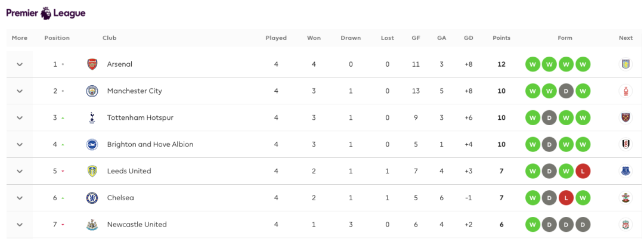Click Chelsea's red loss form badge
Screen dimensions: 644x239
click(x=565, y=198)
